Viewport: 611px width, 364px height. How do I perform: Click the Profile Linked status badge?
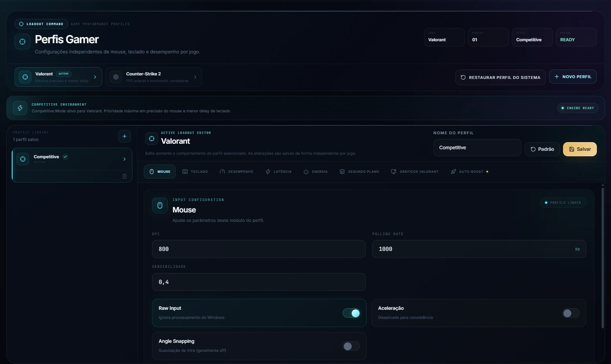[x=563, y=203]
